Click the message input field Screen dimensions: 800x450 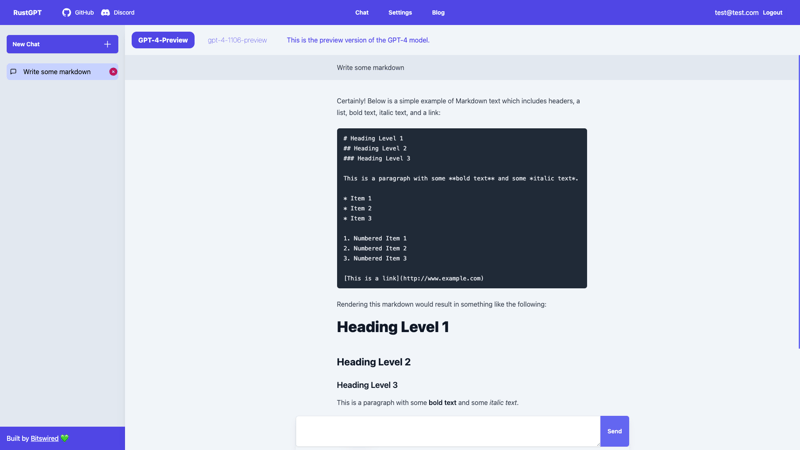(448, 431)
